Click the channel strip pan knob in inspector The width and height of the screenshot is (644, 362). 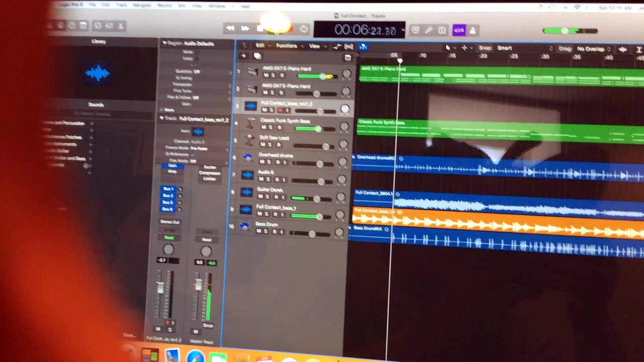pyautogui.click(x=168, y=249)
